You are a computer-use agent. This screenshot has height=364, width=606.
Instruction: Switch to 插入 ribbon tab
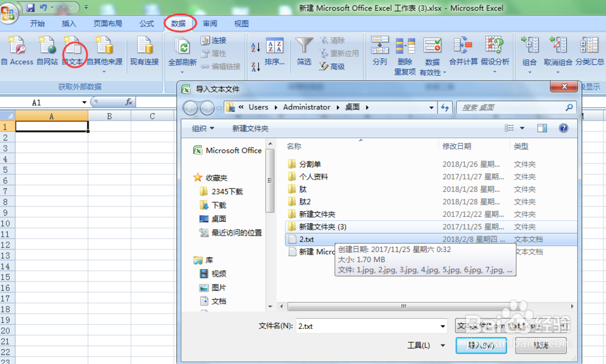click(69, 24)
